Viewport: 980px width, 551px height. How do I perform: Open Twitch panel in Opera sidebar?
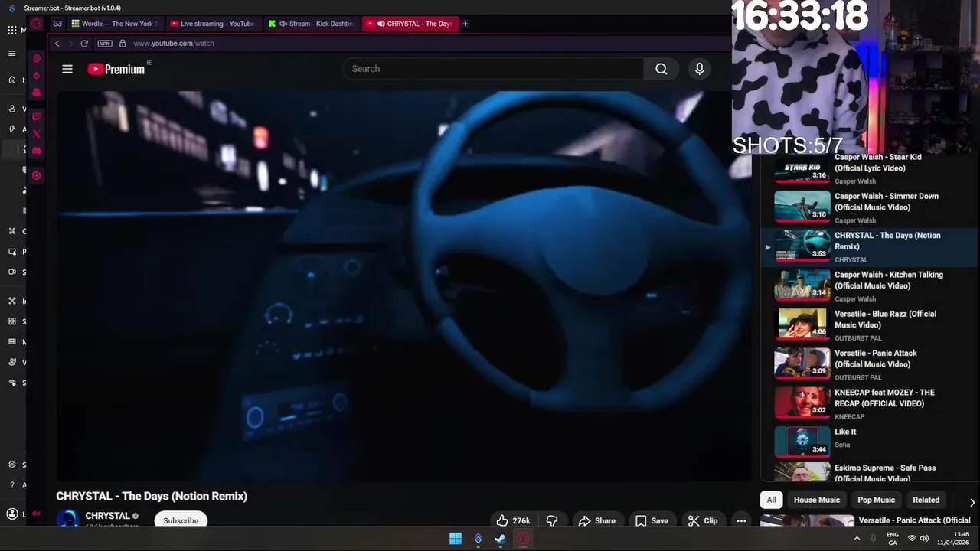(36, 117)
